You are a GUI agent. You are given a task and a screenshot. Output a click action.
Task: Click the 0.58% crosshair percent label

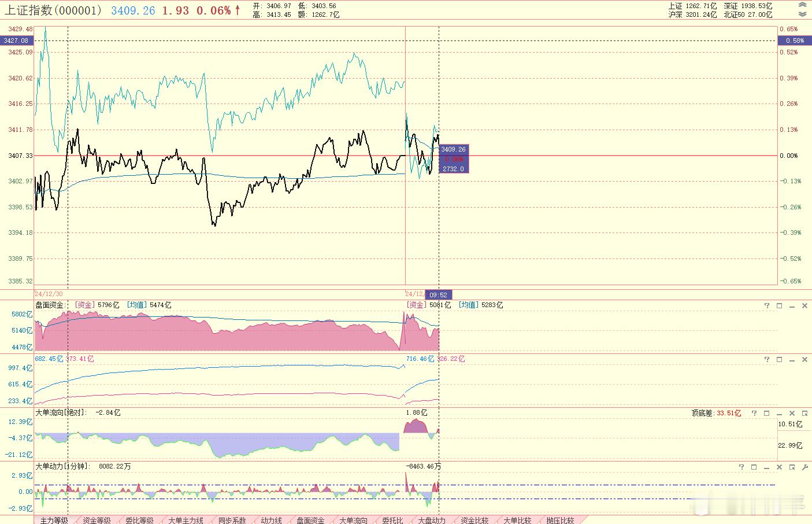(x=795, y=40)
